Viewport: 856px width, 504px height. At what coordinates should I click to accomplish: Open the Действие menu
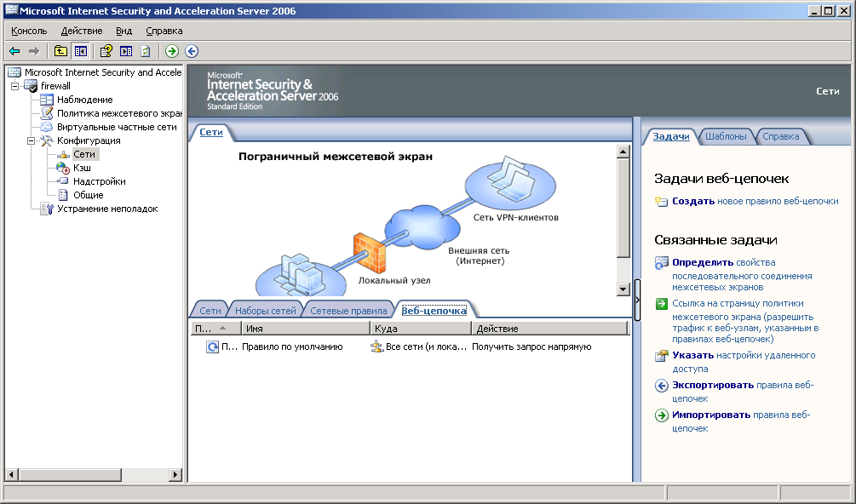click(x=82, y=31)
